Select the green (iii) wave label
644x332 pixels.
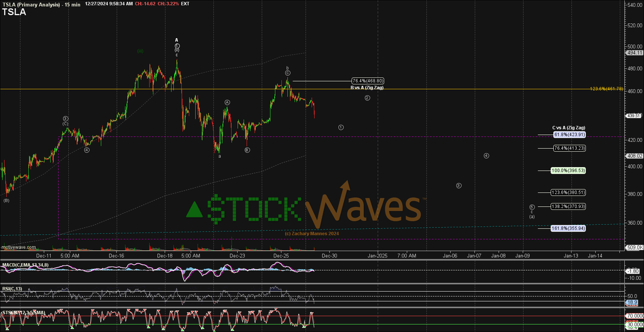140,52
